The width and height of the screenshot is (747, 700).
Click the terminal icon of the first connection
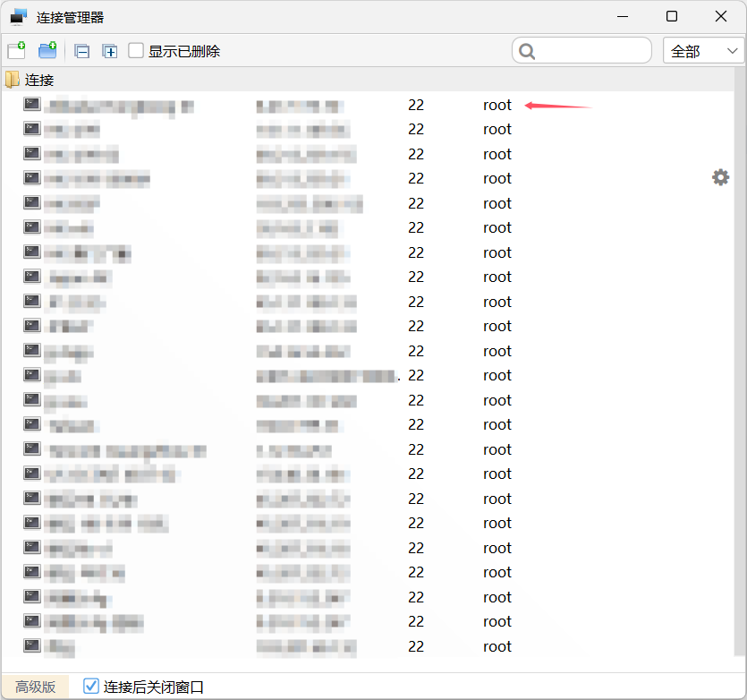point(31,103)
